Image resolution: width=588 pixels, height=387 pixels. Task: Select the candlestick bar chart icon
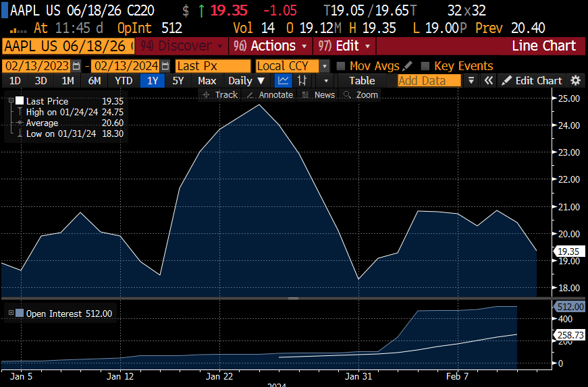pyautogui.click(x=302, y=80)
